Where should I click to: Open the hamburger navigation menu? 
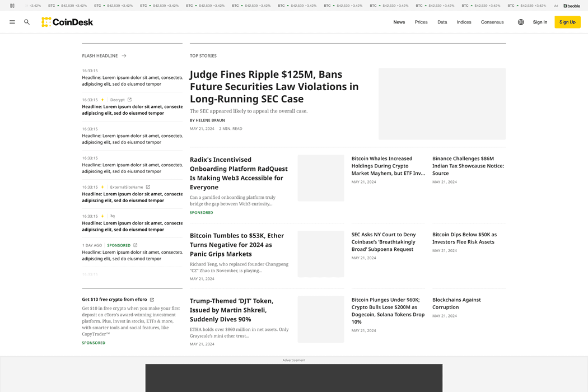[12, 22]
